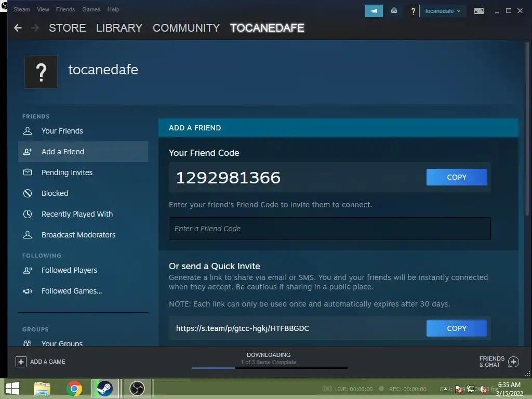
Task: Open OBS Studio from taskbar
Action: coord(137,389)
